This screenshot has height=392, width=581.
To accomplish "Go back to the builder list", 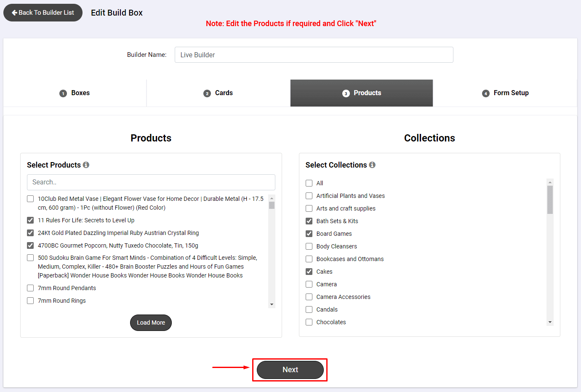I will coord(43,13).
